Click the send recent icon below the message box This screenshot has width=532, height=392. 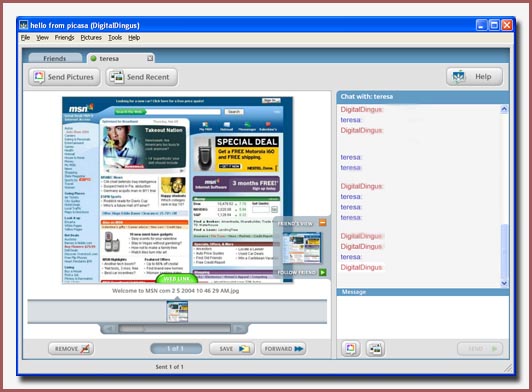(375, 349)
